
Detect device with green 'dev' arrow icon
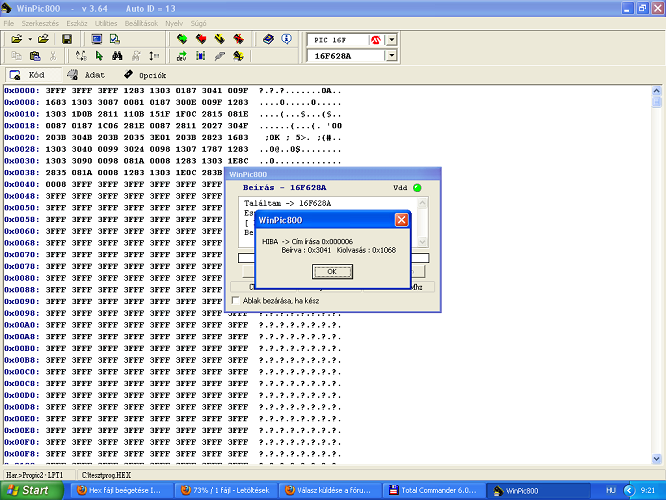182,56
